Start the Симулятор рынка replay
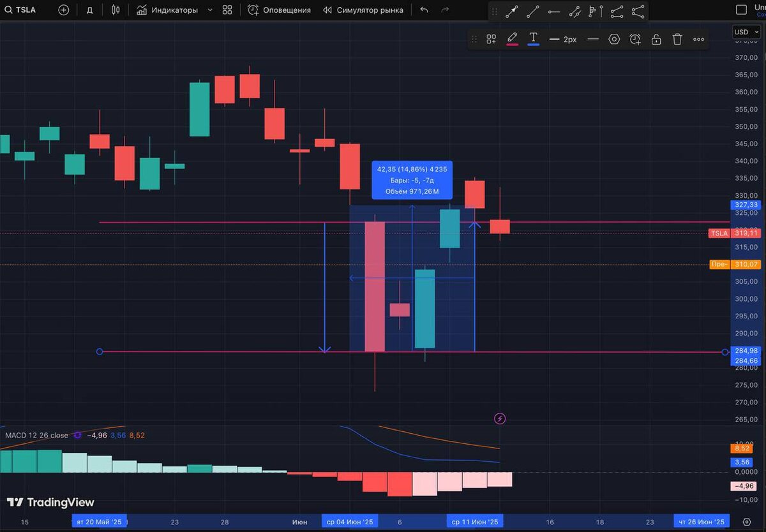 coord(363,10)
